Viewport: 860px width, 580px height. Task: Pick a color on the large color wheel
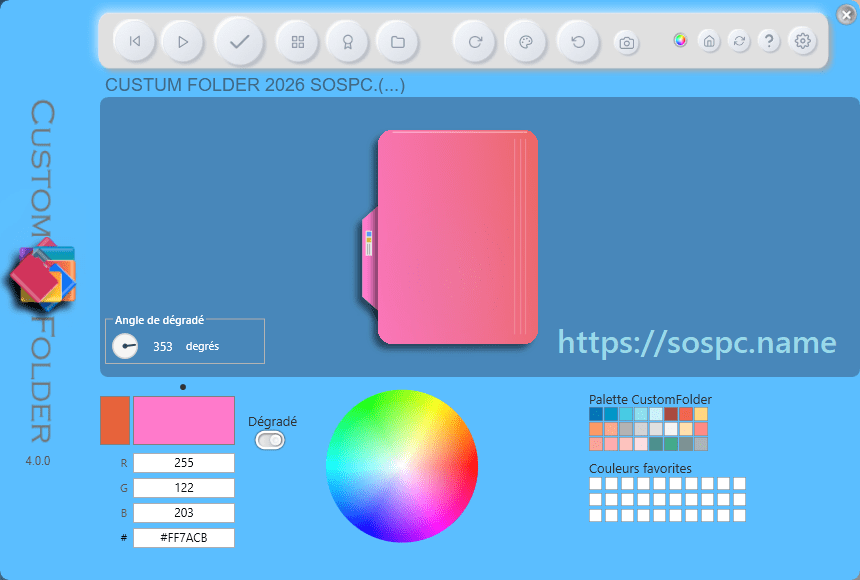(402, 466)
